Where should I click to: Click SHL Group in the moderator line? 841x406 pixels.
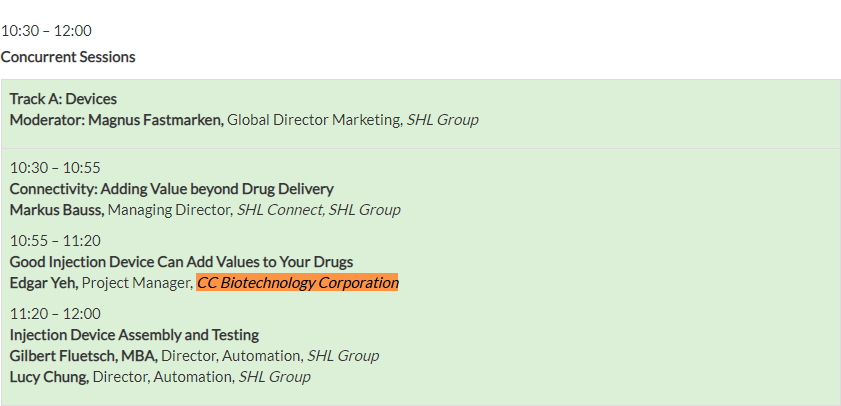coord(442,120)
